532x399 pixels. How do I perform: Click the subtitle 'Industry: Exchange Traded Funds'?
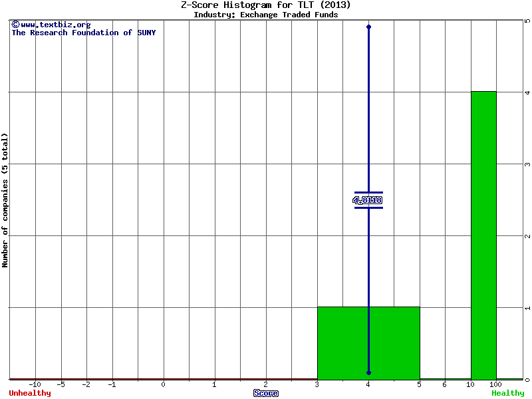pyautogui.click(x=265, y=15)
